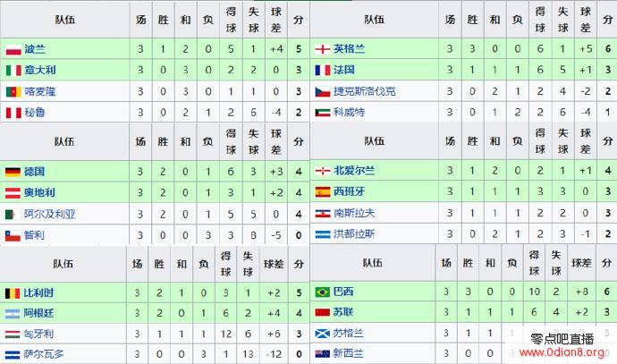Click the 队伍 header of first table
Screen dimensions: 617x364
(x=65, y=20)
